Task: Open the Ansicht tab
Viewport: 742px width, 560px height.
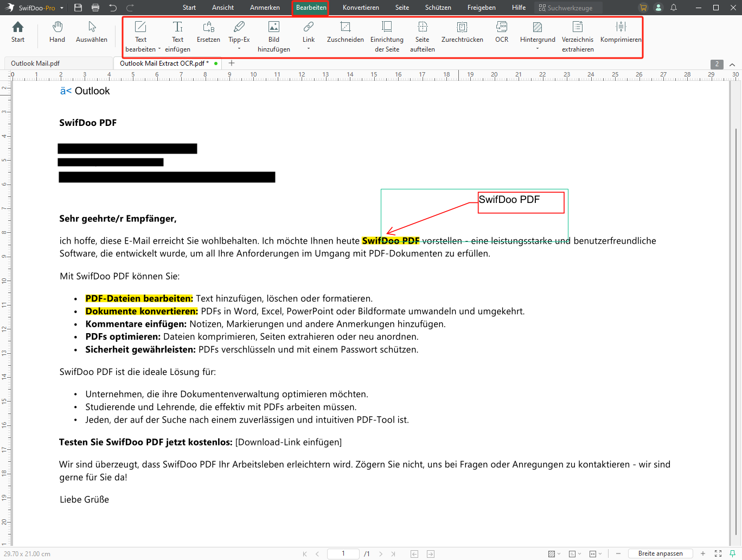Action: (223, 8)
